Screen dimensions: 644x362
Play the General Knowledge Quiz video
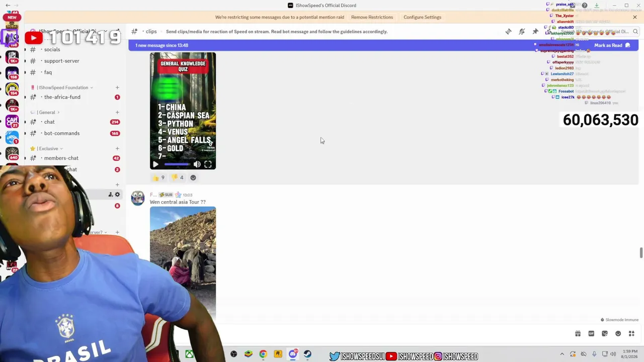coord(155,164)
